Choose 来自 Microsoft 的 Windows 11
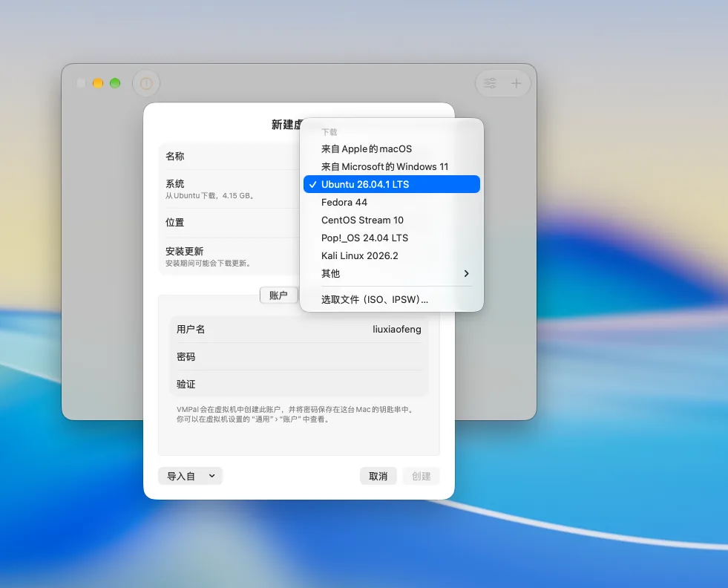This screenshot has height=588, width=728. (391, 166)
